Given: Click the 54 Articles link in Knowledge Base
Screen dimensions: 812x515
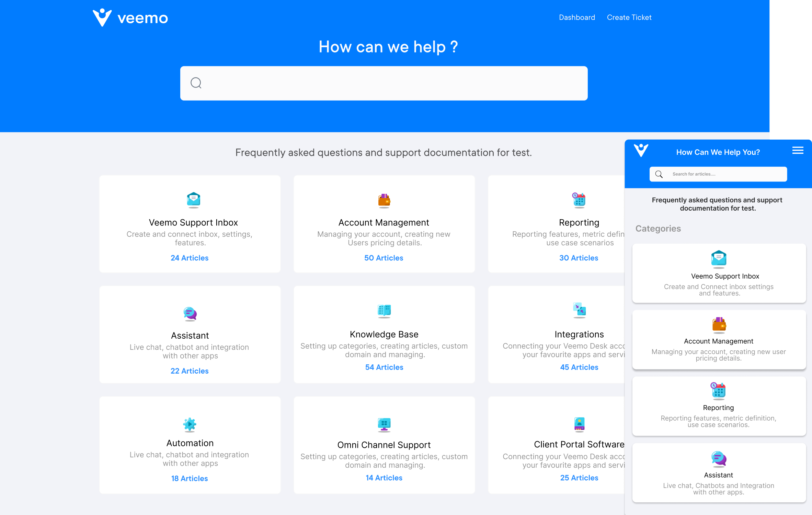Looking at the screenshot, I should coord(384,368).
